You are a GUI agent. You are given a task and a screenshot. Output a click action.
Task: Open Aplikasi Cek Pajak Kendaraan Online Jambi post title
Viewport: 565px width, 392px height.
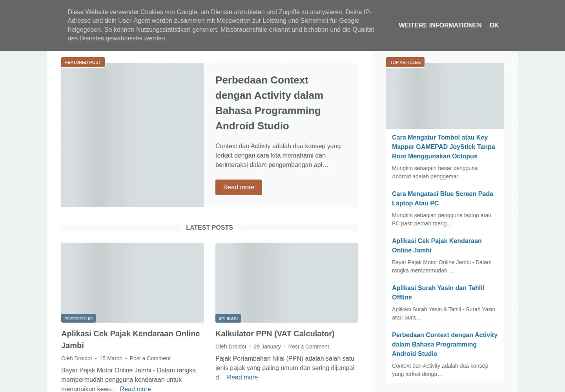[x=130, y=339]
